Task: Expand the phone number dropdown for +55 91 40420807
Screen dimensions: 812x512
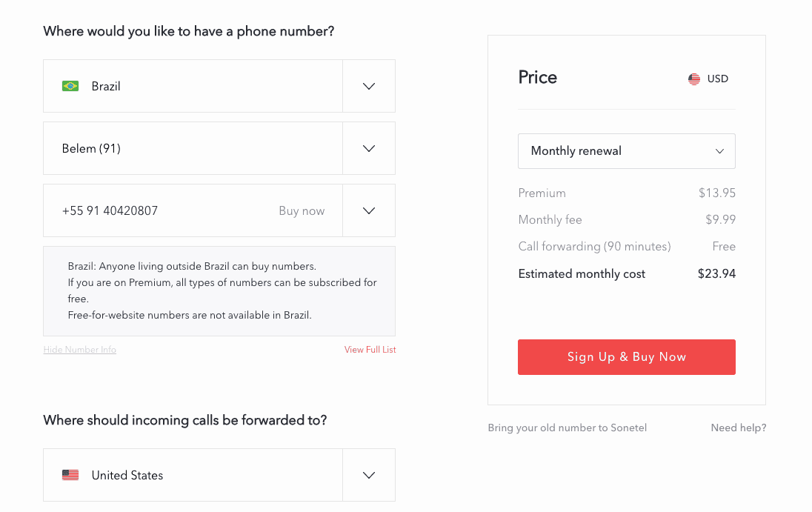Action: [368, 210]
